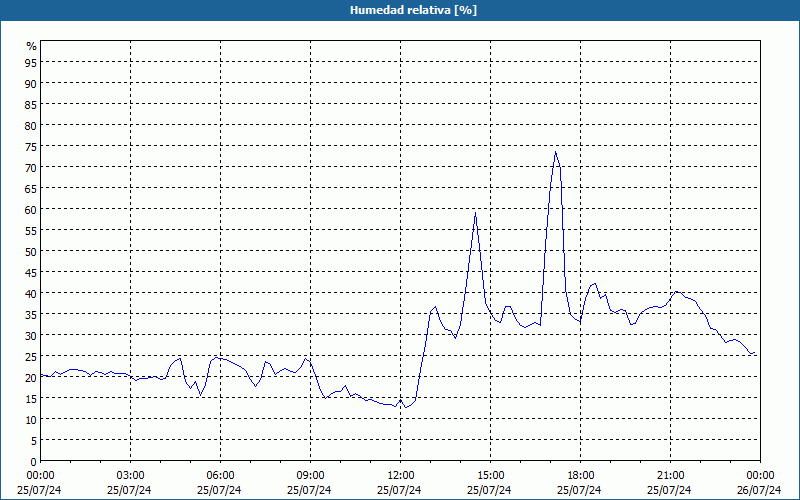The width and height of the screenshot is (800, 500).
Task: Select the 40 value on the y-axis
Action: [31, 293]
